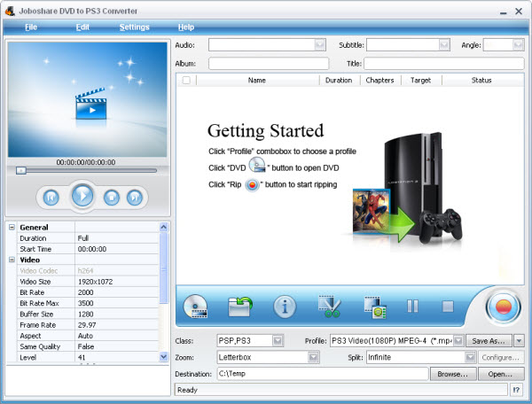
Task: Minimize the converter window
Action: tap(504, 12)
